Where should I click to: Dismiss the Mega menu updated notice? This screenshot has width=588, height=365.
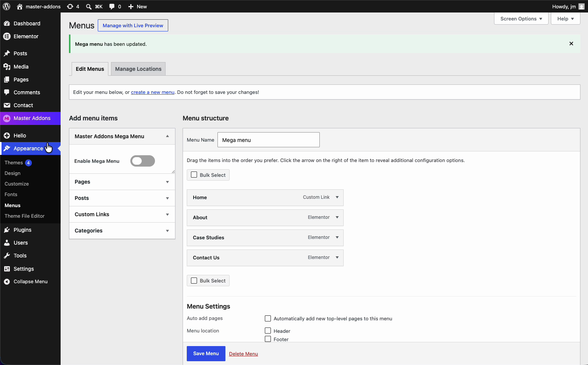point(571,44)
